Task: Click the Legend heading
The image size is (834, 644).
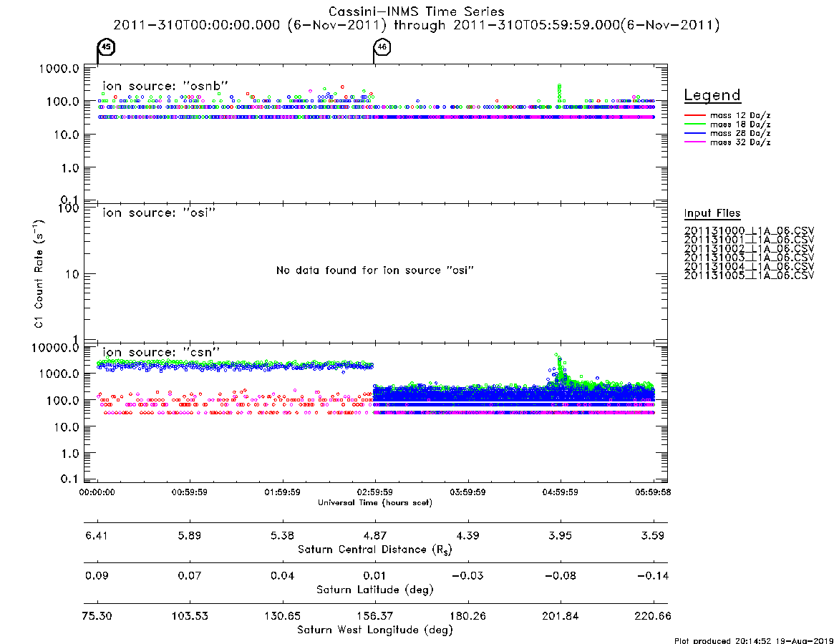Action: 712,95
